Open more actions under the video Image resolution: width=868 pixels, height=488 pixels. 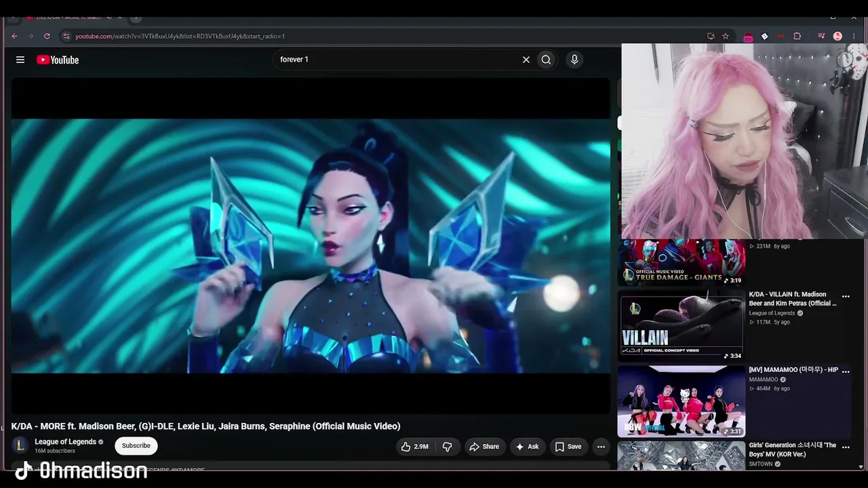coord(601,447)
